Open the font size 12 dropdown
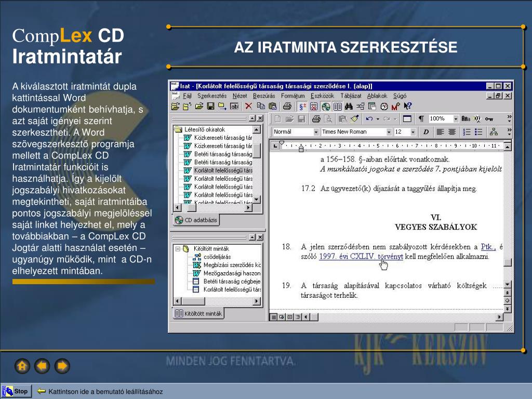532x399 pixels. 413,132
